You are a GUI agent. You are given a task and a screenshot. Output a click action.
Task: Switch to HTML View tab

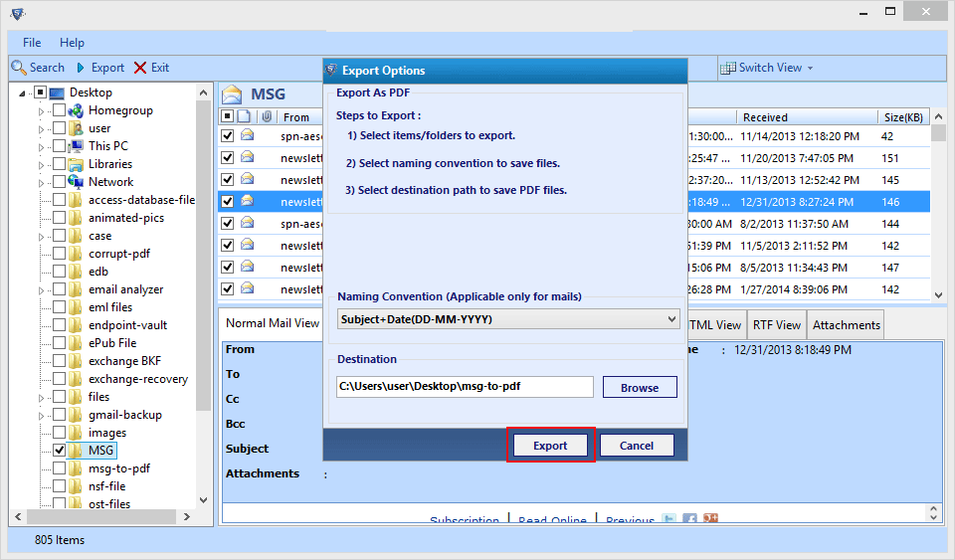pyautogui.click(x=715, y=325)
